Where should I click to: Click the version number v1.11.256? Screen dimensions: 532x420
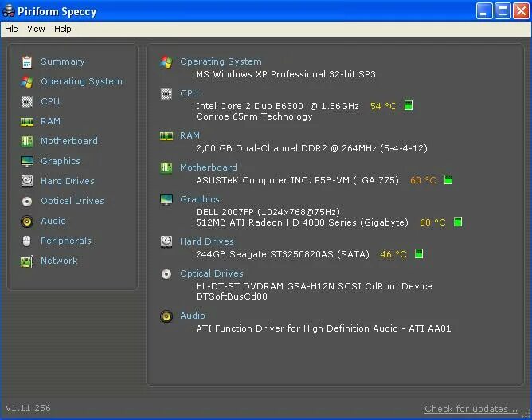coord(28,408)
